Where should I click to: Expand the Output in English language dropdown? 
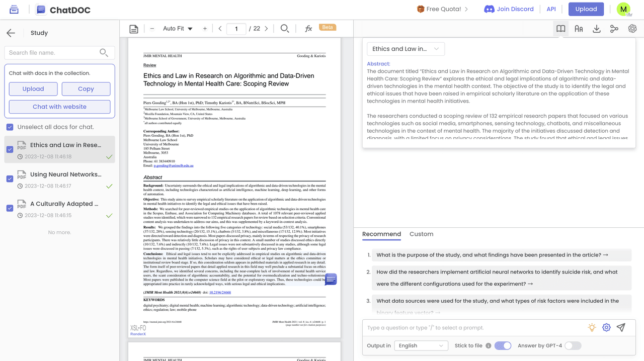(x=421, y=345)
